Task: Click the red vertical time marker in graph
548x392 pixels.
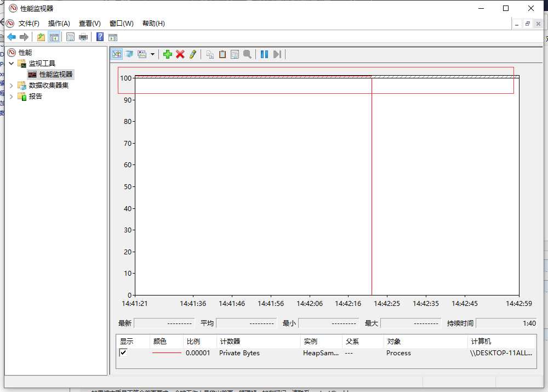Action: coord(372,185)
